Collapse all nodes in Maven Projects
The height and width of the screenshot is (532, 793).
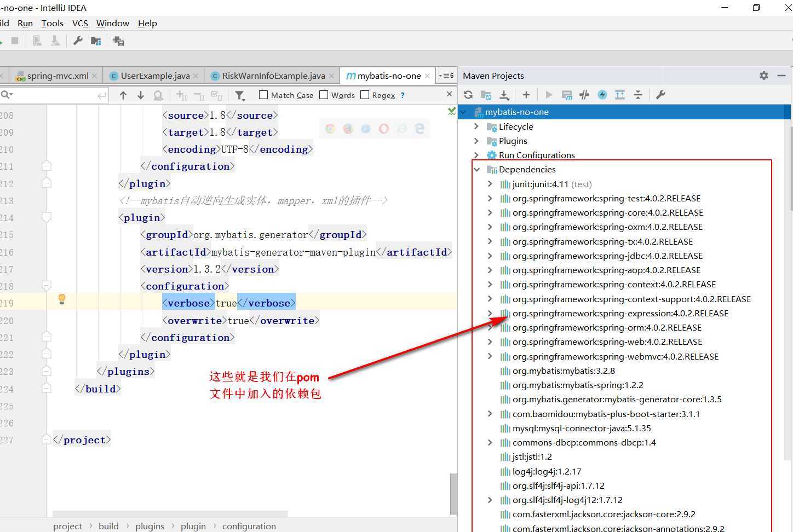pos(638,95)
